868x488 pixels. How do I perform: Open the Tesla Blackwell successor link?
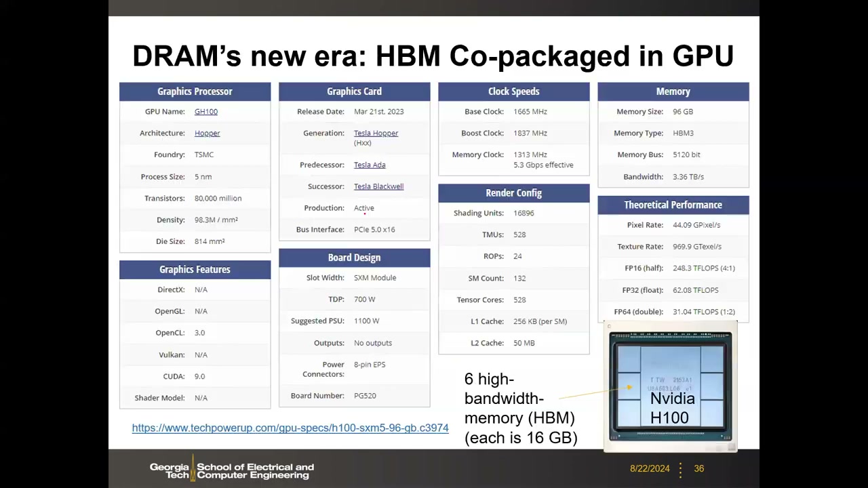[x=378, y=186]
